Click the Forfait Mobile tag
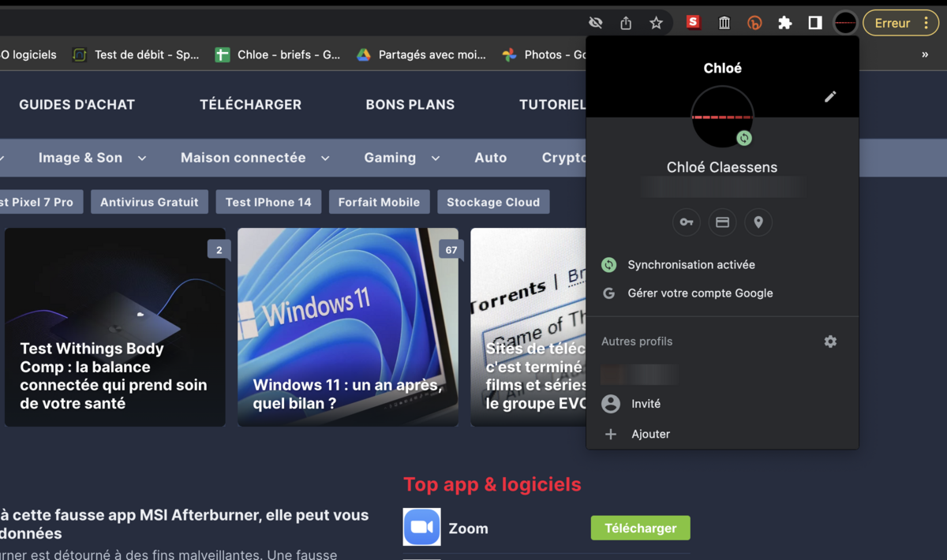947x560 pixels. 379,202
